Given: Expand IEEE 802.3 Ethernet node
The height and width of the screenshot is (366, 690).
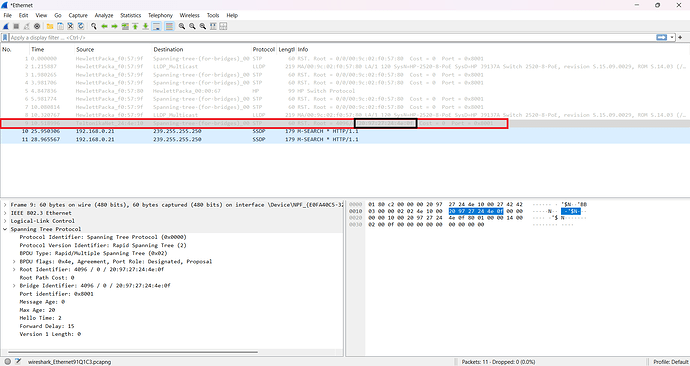Looking at the screenshot, I should tap(5, 213).
